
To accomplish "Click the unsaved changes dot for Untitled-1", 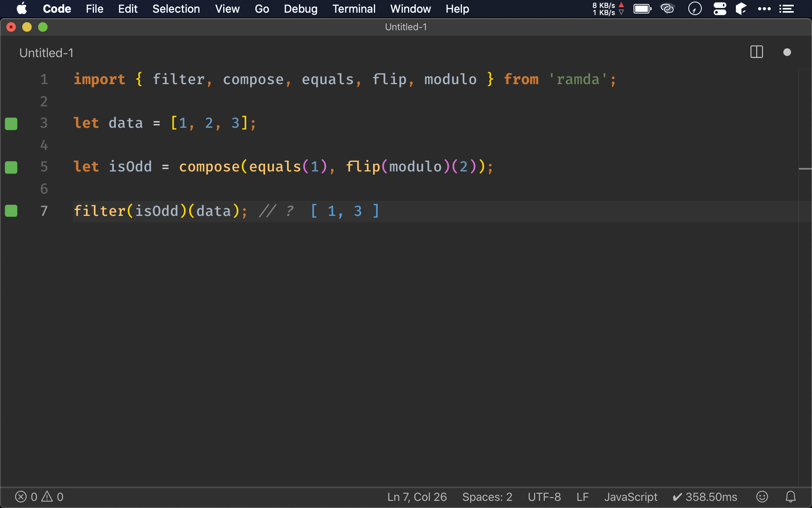I will 787,52.
